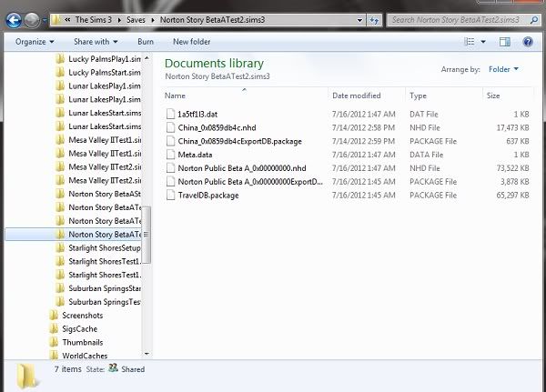Select the TravelDB.package file
Screen dimensions: 546x392
click(208, 196)
